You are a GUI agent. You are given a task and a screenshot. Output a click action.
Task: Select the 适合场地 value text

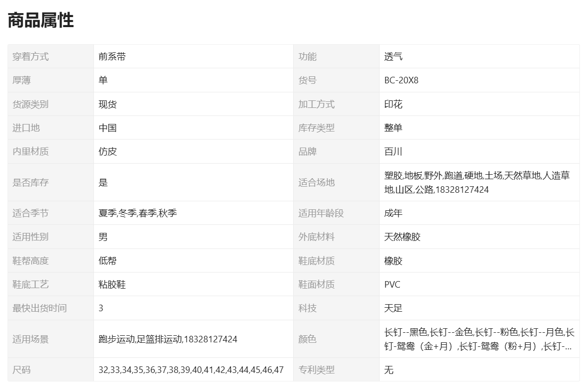pyautogui.click(x=477, y=182)
